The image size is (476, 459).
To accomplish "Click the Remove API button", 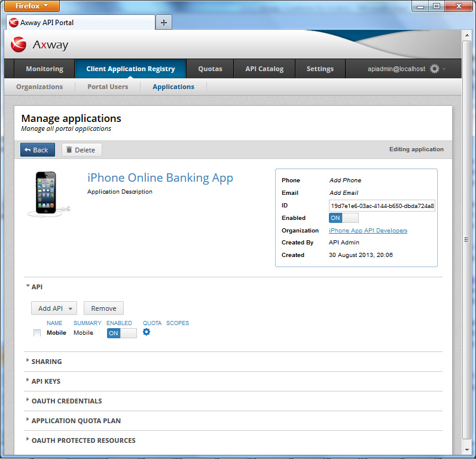I will point(103,308).
